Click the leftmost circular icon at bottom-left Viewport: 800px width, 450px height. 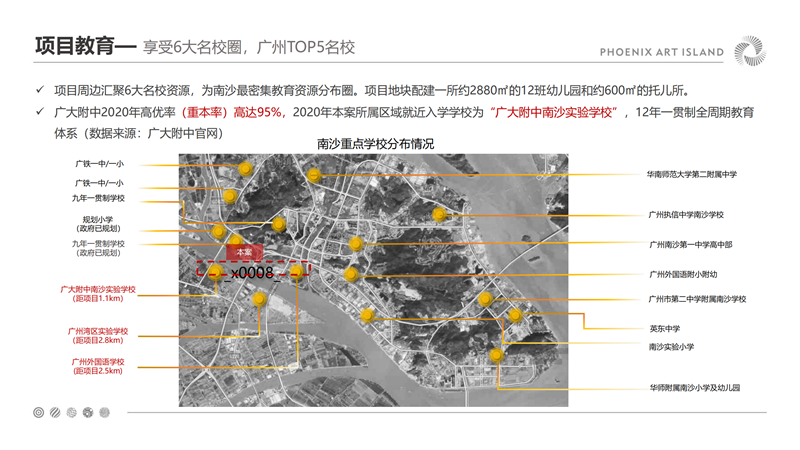point(38,412)
